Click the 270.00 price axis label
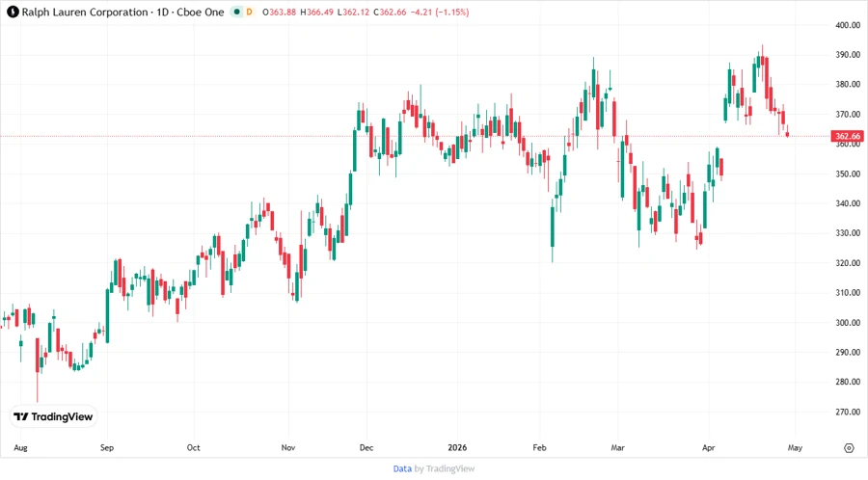The height and width of the screenshot is (480, 868). [x=848, y=412]
